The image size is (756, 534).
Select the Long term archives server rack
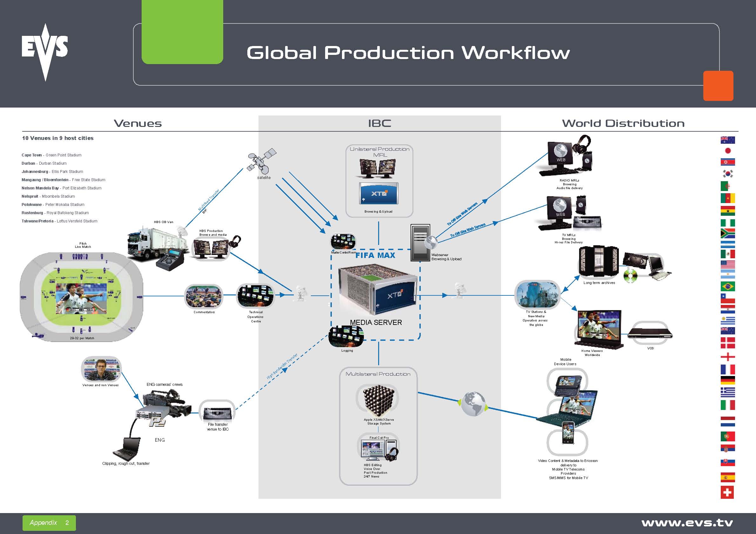pos(598,261)
